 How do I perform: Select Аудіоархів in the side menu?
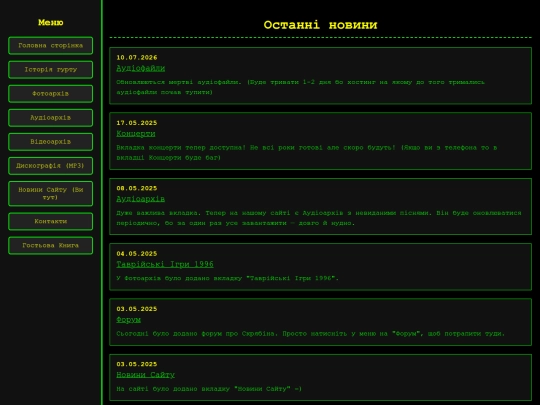[x=51, y=118]
